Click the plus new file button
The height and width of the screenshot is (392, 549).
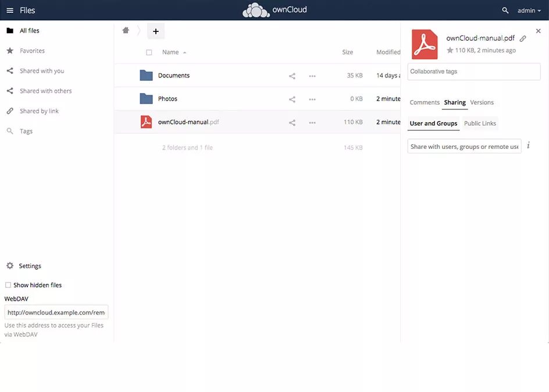click(x=156, y=31)
